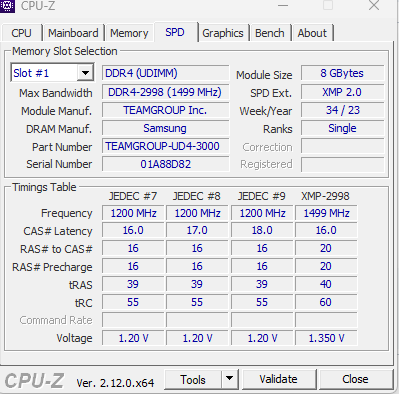Click the Serial Number field 01A88D82

(x=165, y=164)
